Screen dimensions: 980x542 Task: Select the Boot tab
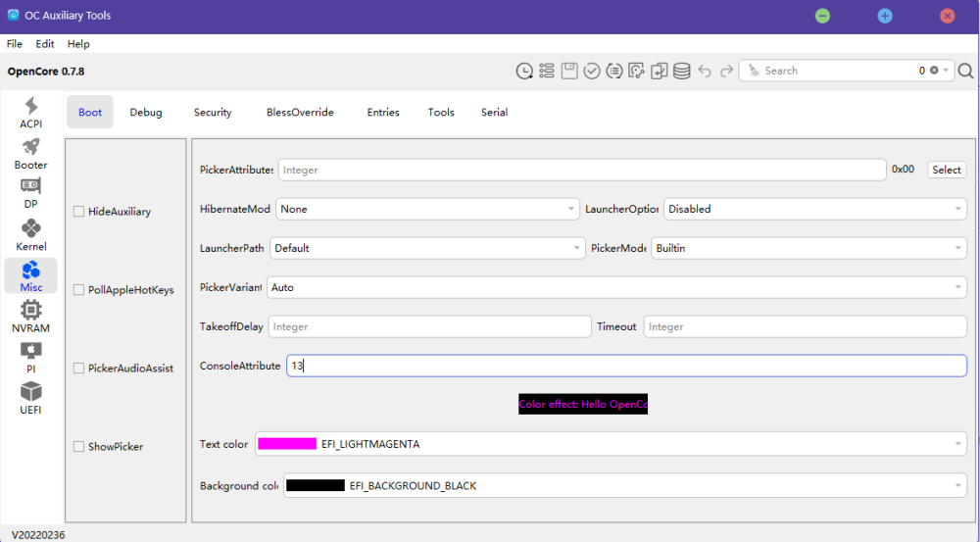[x=90, y=112]
